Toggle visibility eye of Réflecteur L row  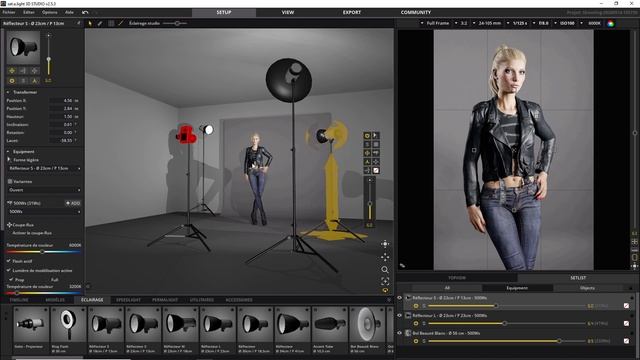tap(400, 315)
